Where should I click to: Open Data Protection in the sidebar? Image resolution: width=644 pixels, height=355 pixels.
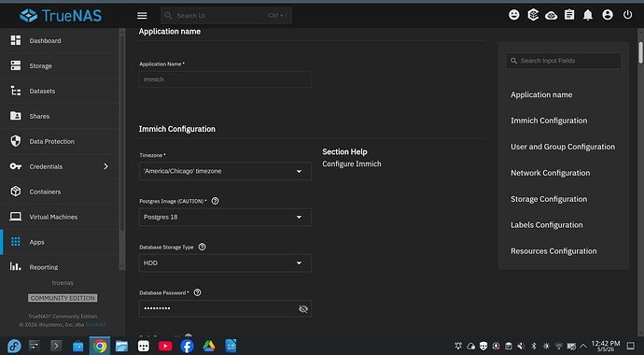pyautogui.click(x=60, y=141)
